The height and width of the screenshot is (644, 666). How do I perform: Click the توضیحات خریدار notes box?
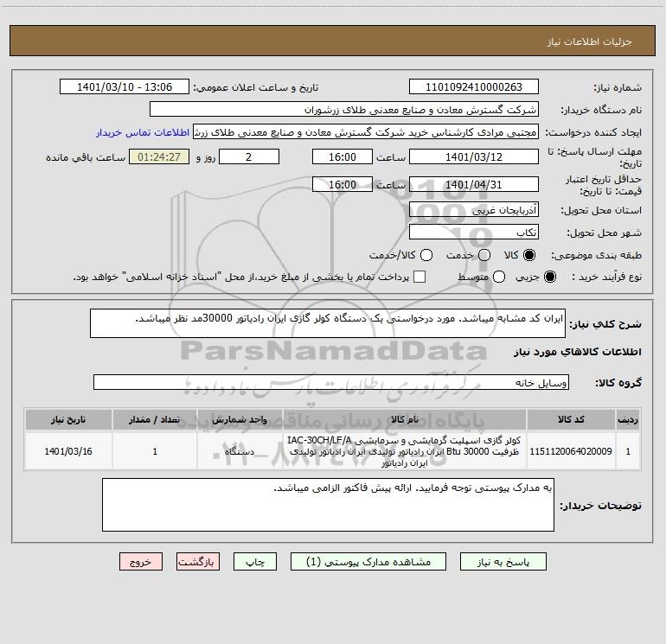328,505
